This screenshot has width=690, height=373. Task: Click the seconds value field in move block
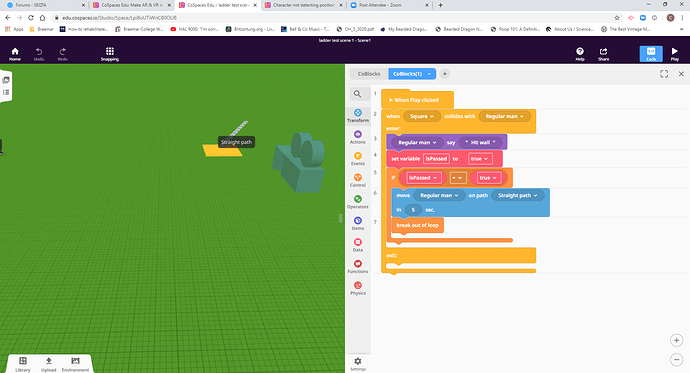(x=413, y=210)
